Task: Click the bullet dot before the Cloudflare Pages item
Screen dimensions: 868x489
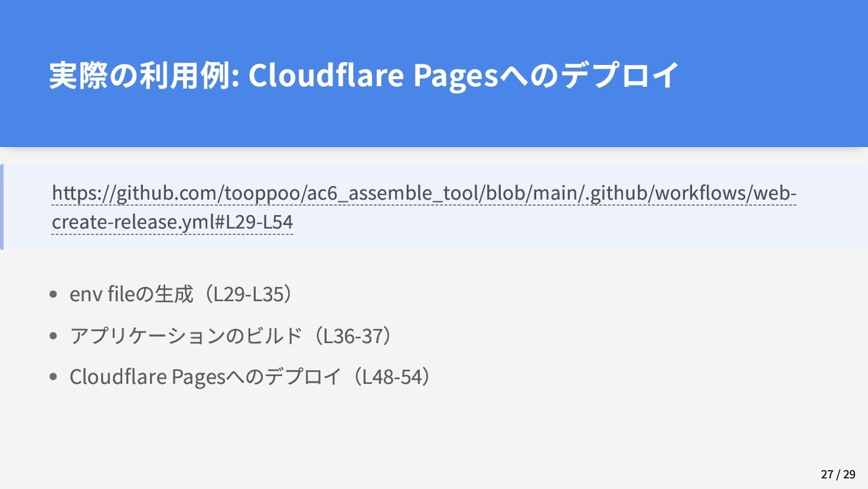Action: pyautogui.click(x=54, y=377)
